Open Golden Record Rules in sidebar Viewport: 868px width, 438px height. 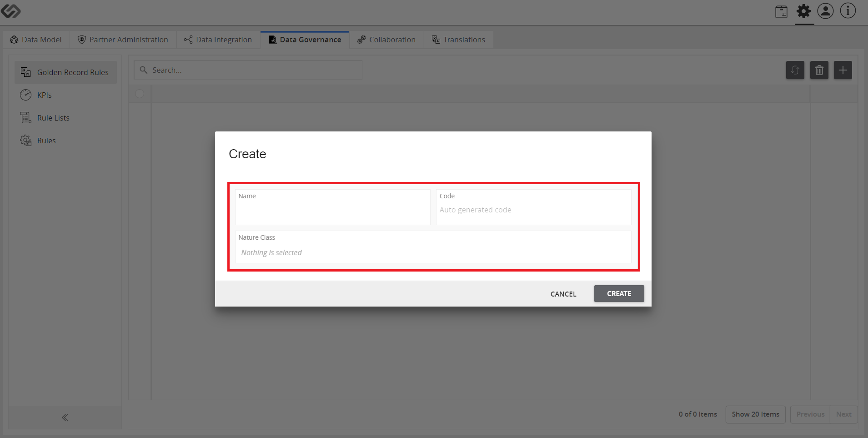[x=65, y=72]
